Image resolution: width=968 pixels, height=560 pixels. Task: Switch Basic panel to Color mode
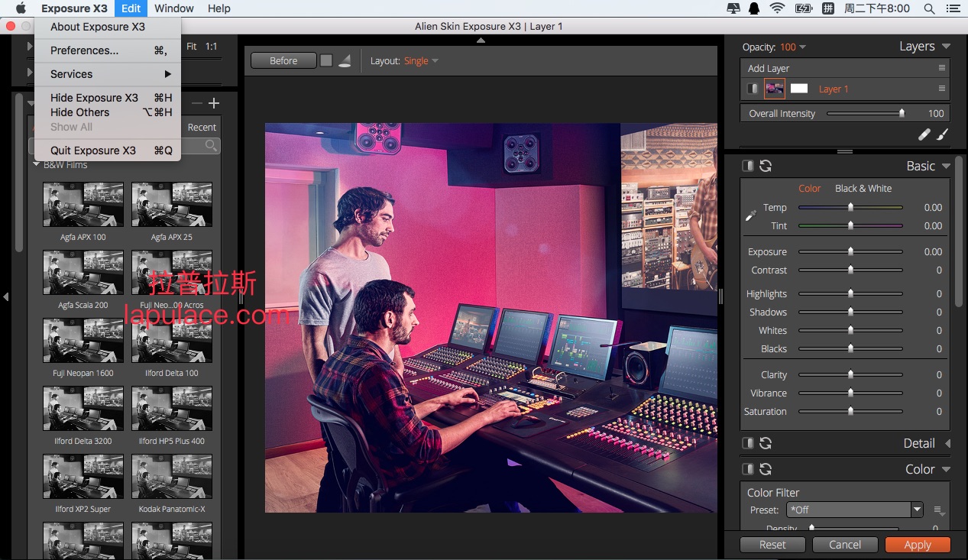pyautogui.click(x=809, y=188)
